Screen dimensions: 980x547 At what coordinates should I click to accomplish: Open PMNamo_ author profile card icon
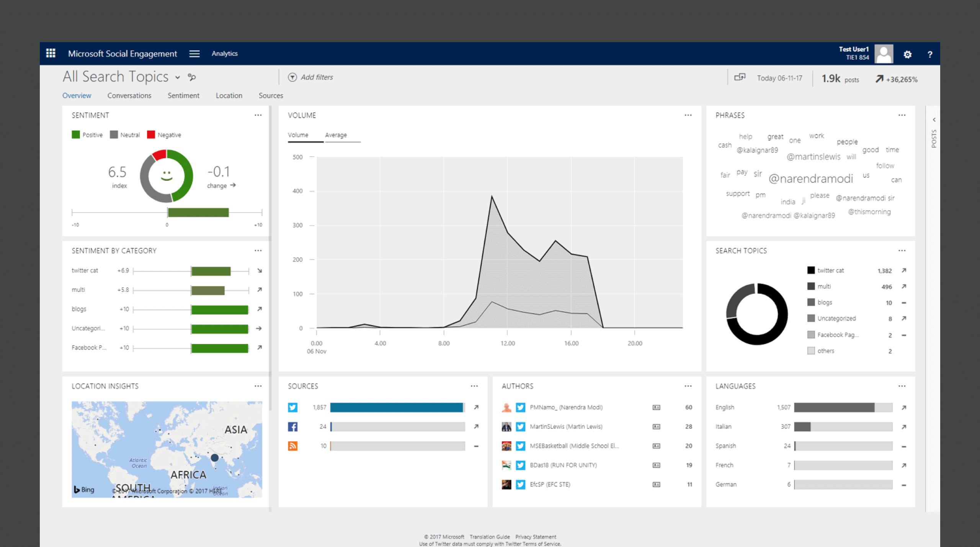tap(656, 407)
